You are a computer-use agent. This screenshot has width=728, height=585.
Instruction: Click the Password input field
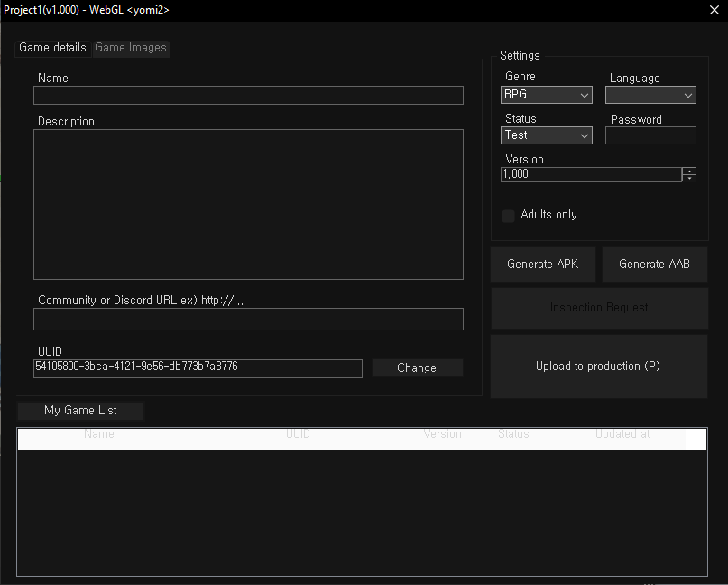[650, 135]
